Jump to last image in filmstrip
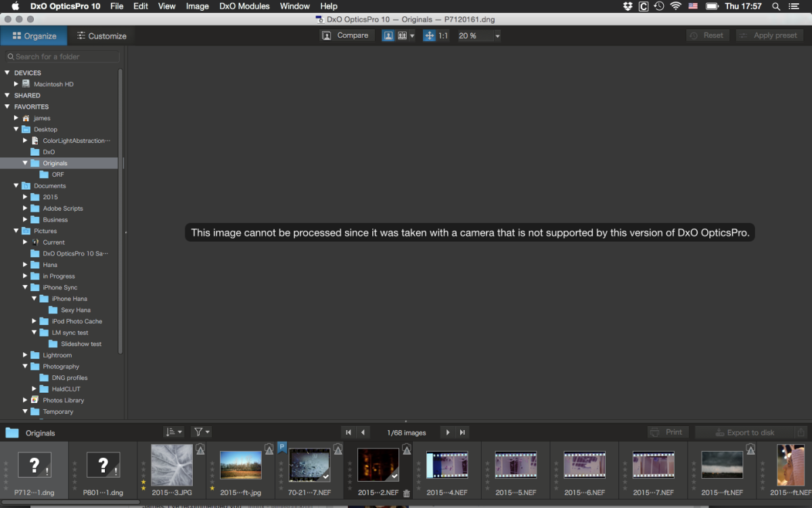Viewport: 812px width, 508px height. tap(463, 432)
